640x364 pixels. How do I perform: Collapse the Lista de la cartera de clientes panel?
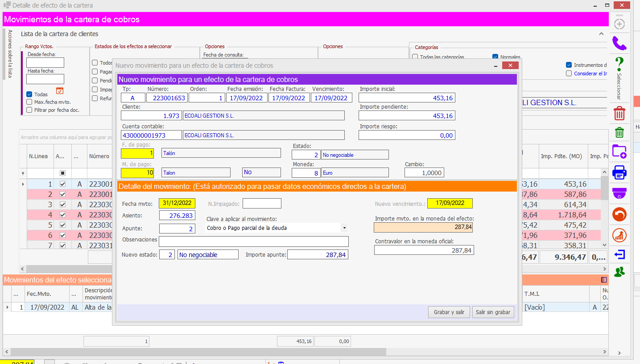pyautogui.click(x=601, y=34)
